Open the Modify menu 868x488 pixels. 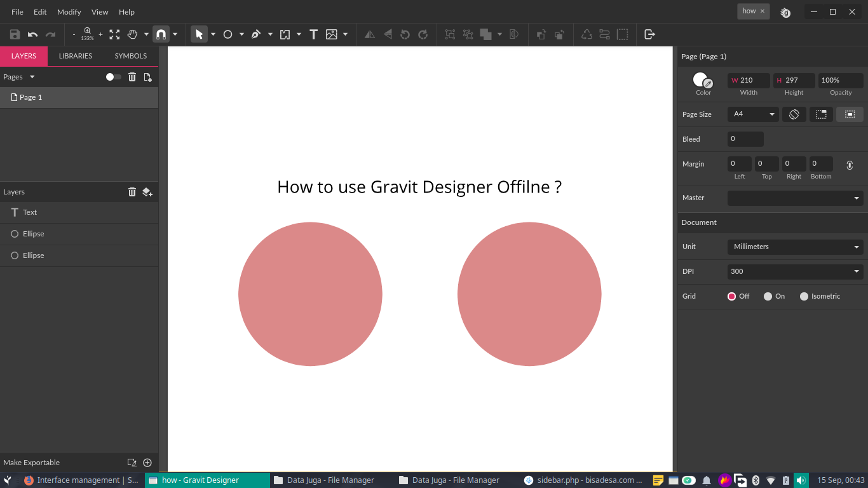[69, 12]
